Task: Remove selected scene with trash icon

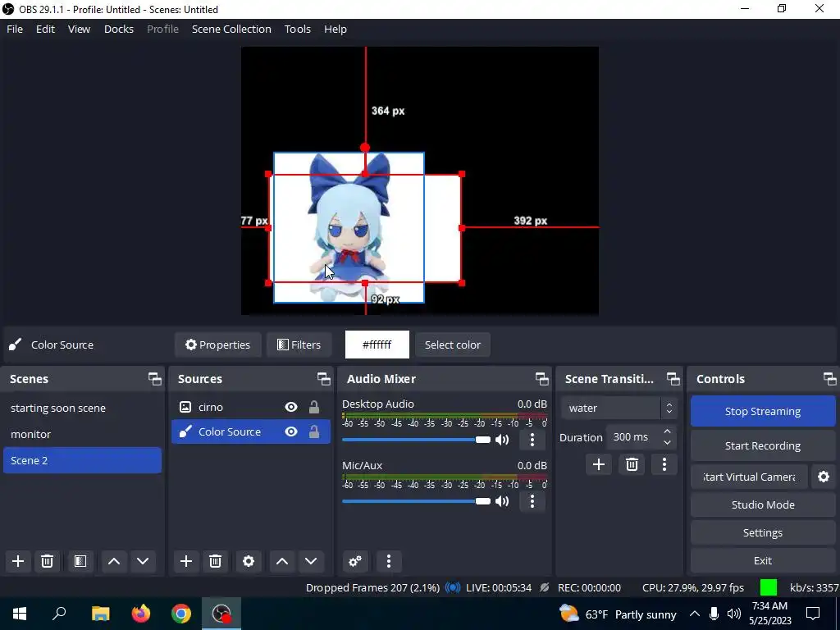Action: click(47, 561)
